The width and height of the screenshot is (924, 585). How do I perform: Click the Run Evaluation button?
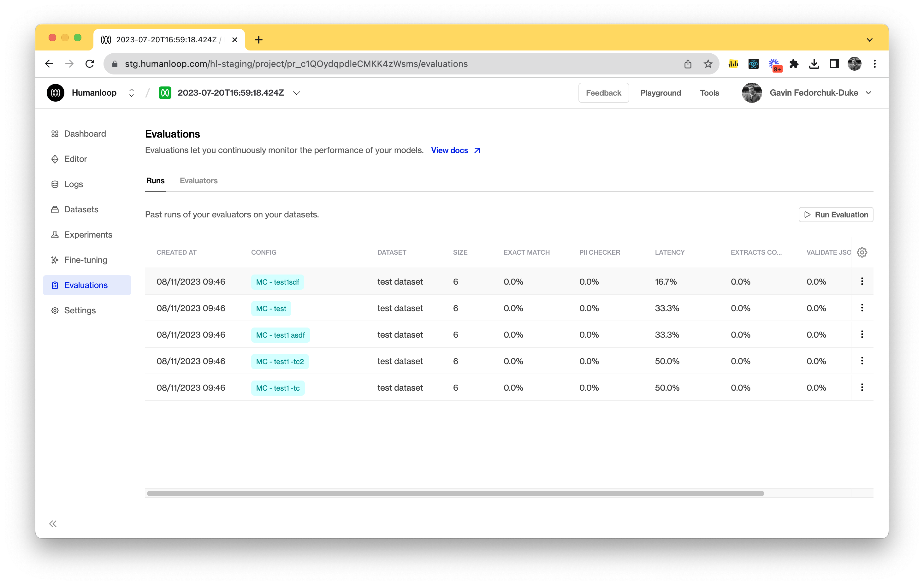pos(836,215)
